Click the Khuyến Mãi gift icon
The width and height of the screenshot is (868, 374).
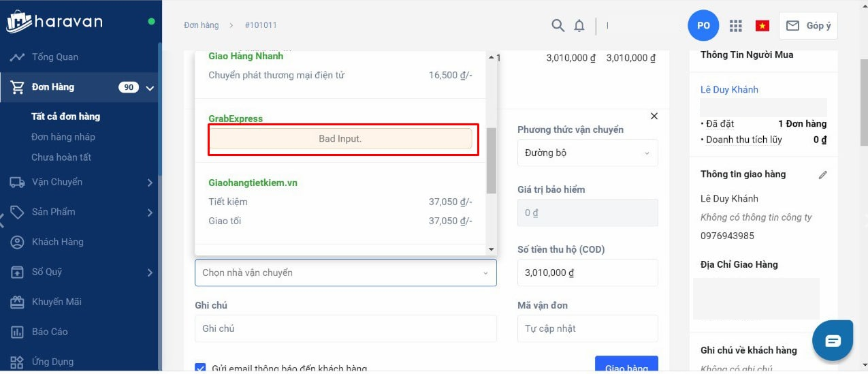18,302
